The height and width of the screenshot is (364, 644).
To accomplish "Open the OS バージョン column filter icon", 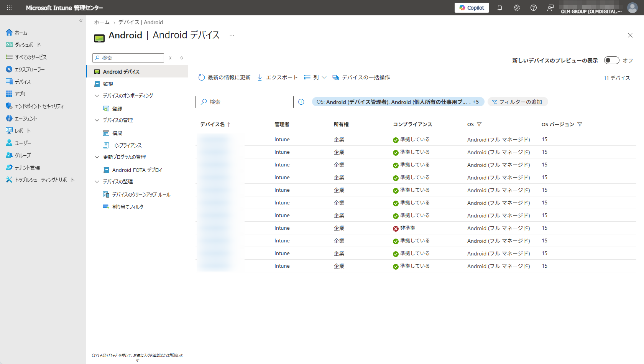I will [x=580, y=124].
